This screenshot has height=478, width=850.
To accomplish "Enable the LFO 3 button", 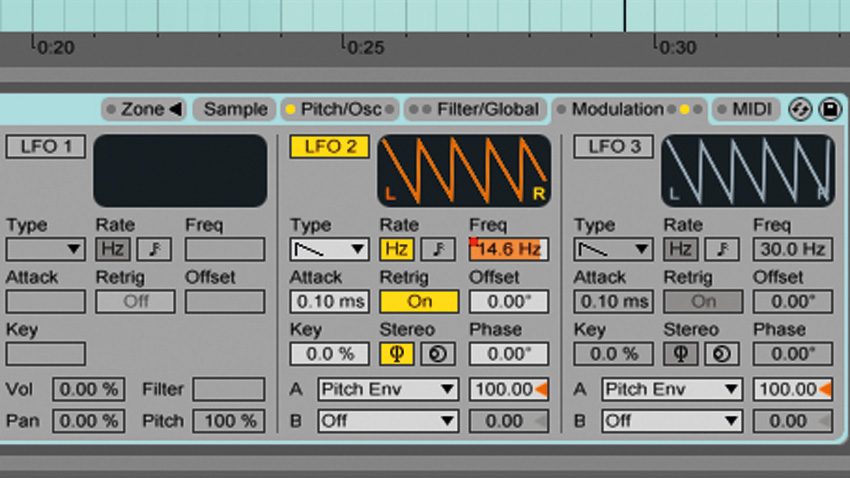I will click(x=614, y=147).
